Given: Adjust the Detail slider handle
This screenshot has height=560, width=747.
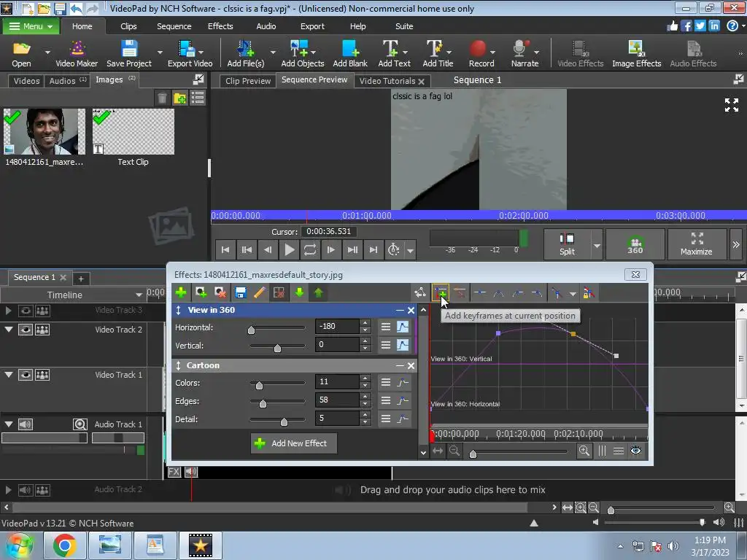Looking at the screenshot, I should (284, 422).
